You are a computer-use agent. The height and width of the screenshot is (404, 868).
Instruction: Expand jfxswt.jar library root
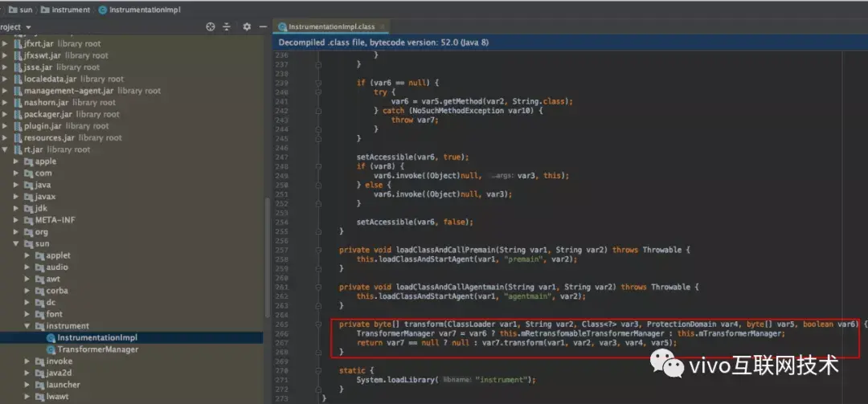[5, 55]
